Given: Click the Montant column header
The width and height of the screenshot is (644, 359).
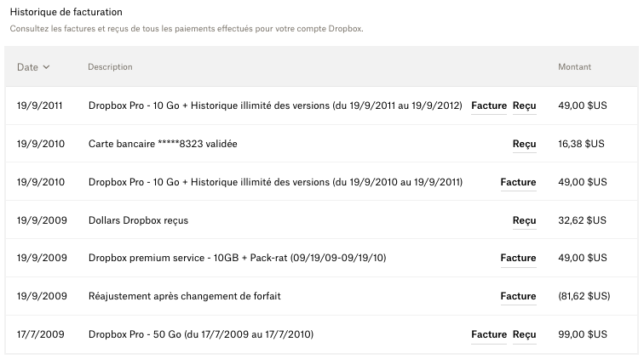Looking at the screenshot, I should tap(574, 67).
